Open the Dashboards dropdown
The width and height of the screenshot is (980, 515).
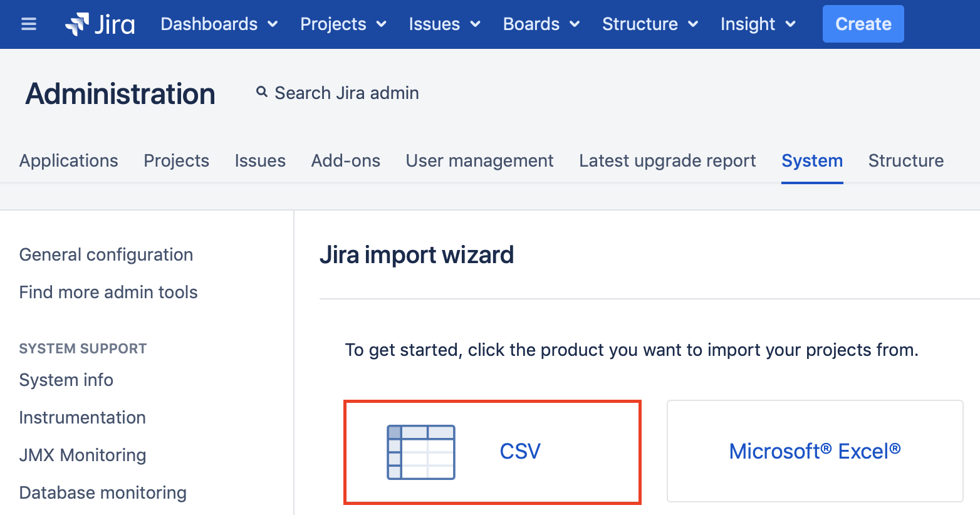pos(219,24)
